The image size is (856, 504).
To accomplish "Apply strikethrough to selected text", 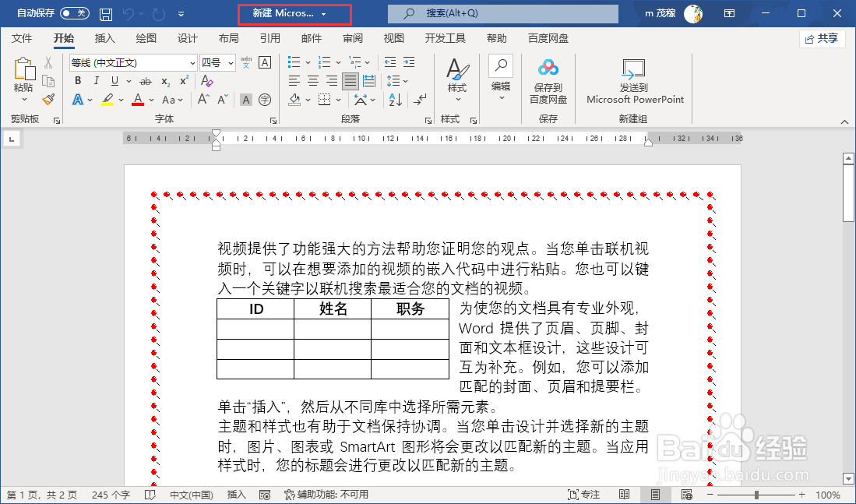I will [x=146, y=80].
